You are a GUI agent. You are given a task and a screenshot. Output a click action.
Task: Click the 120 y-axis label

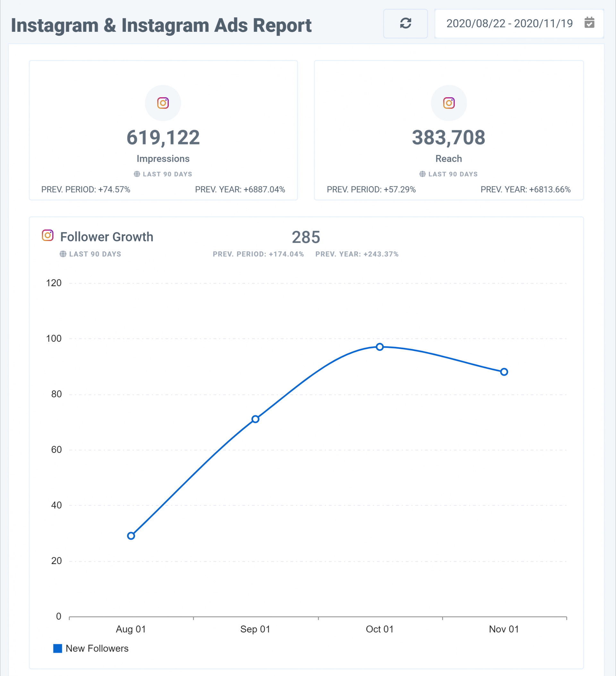pos(54,283)
